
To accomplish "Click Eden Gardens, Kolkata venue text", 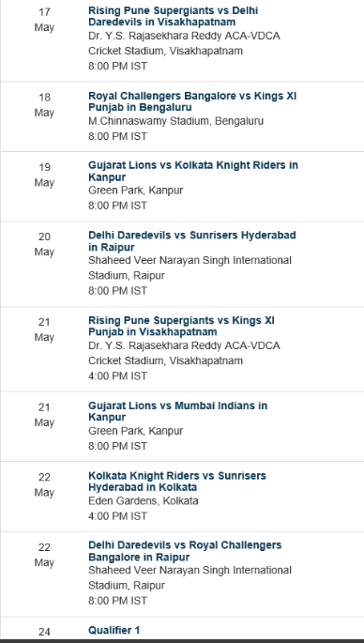I will [143, 500].
